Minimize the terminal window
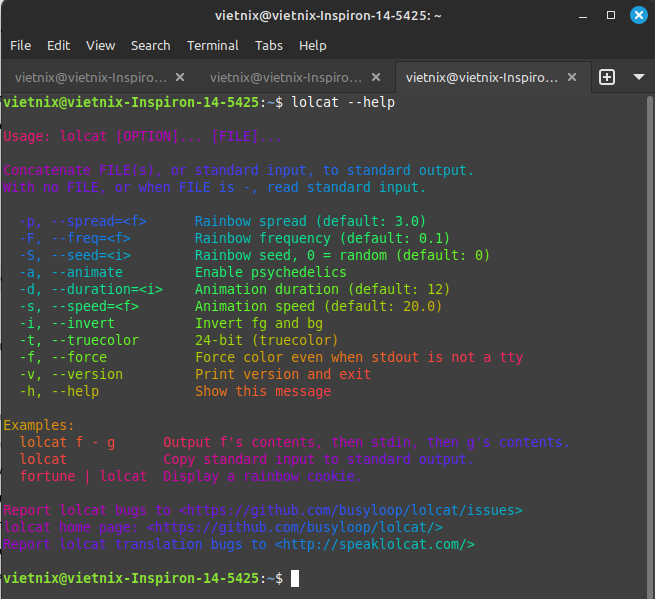The image size is (655, 599). pos(583,16)
